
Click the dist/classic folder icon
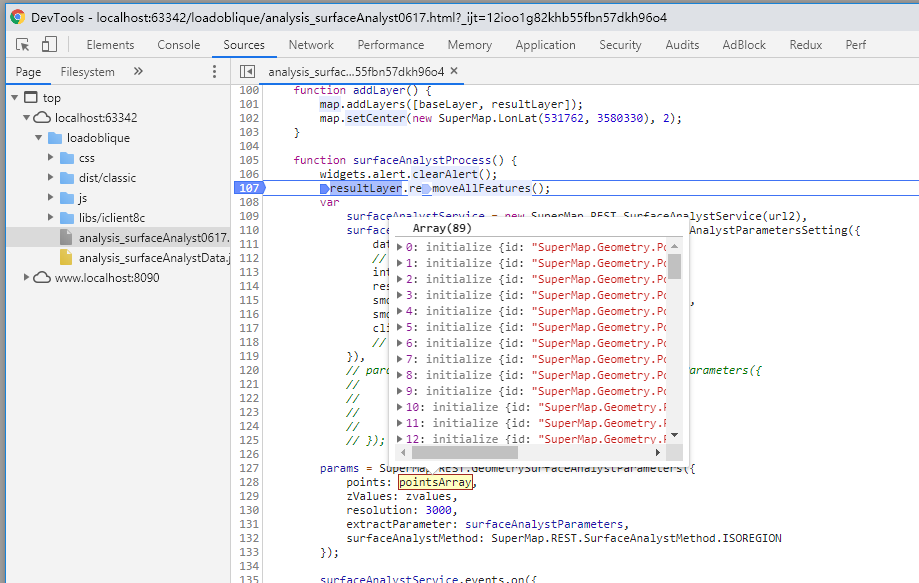[x=67, y=178]
